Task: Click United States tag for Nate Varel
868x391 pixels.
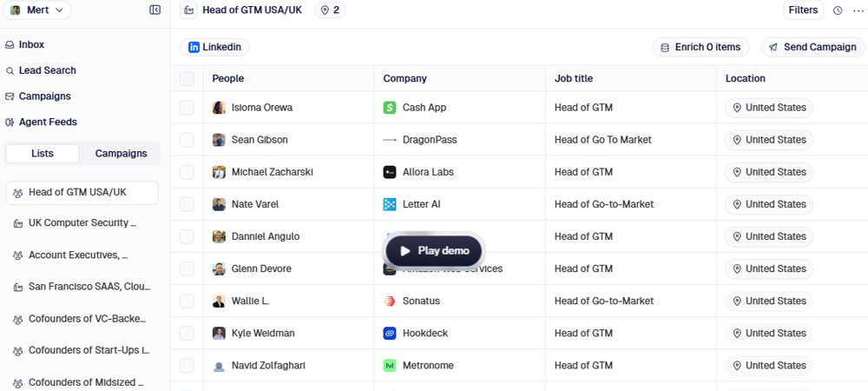Action: click(x=769, y=204)
